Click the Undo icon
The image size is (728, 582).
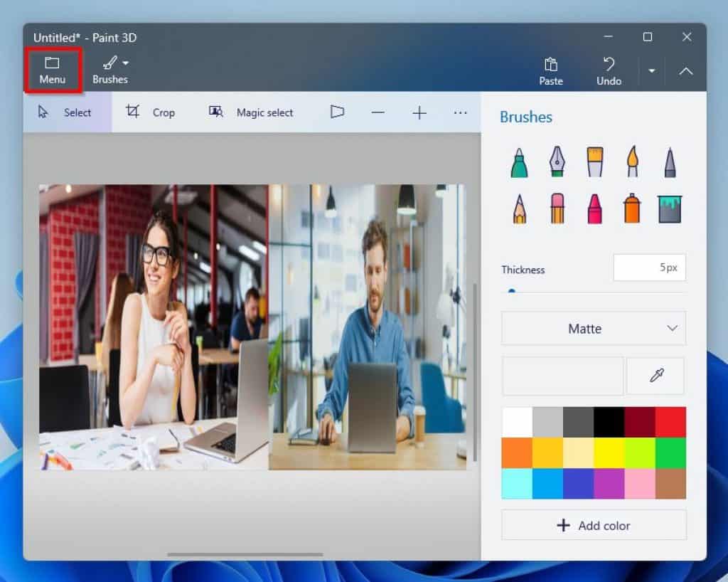[x=609, y=64]
